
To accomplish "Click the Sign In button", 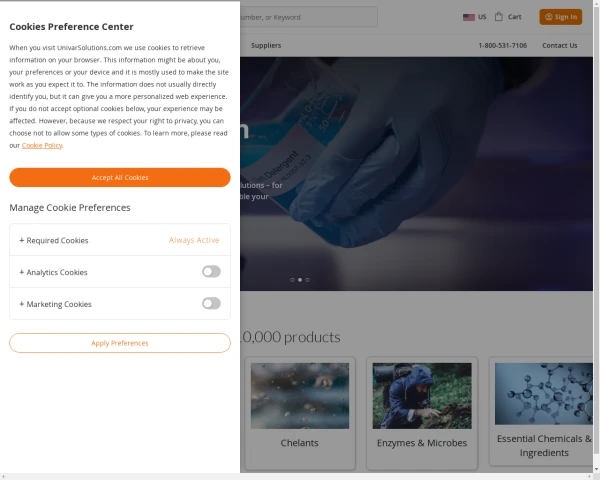I will (x=561, y=17).
